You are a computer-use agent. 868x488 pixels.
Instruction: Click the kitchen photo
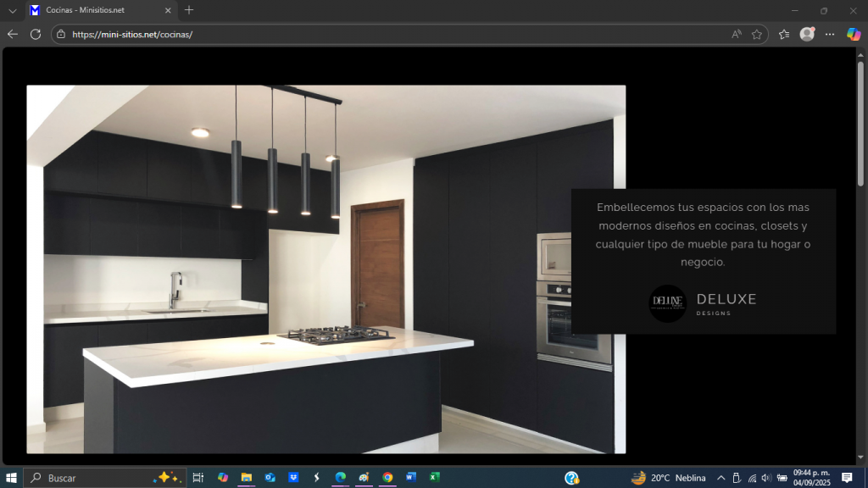tap(326, 269)
